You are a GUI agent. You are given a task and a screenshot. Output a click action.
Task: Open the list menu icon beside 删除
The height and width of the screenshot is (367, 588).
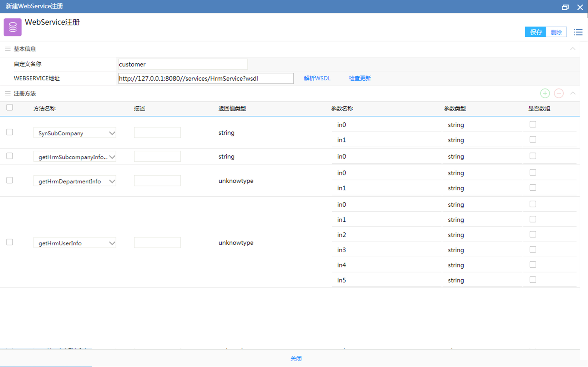coord(578,32)
